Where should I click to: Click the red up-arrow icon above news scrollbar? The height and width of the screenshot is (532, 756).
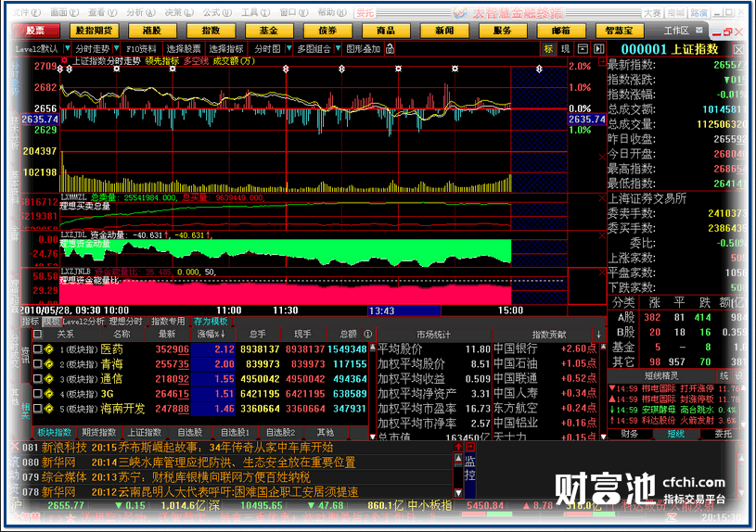pyautogui.click(x=458, y=447)
